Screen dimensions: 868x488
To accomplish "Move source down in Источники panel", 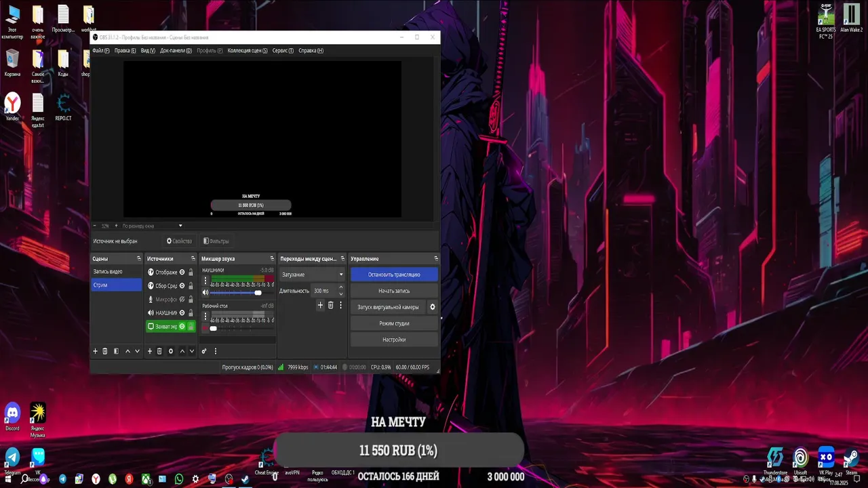I will click(x=192, y=351).
